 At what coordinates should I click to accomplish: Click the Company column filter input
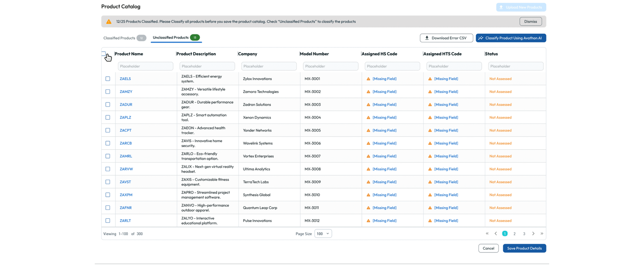(x=269, y=66)
